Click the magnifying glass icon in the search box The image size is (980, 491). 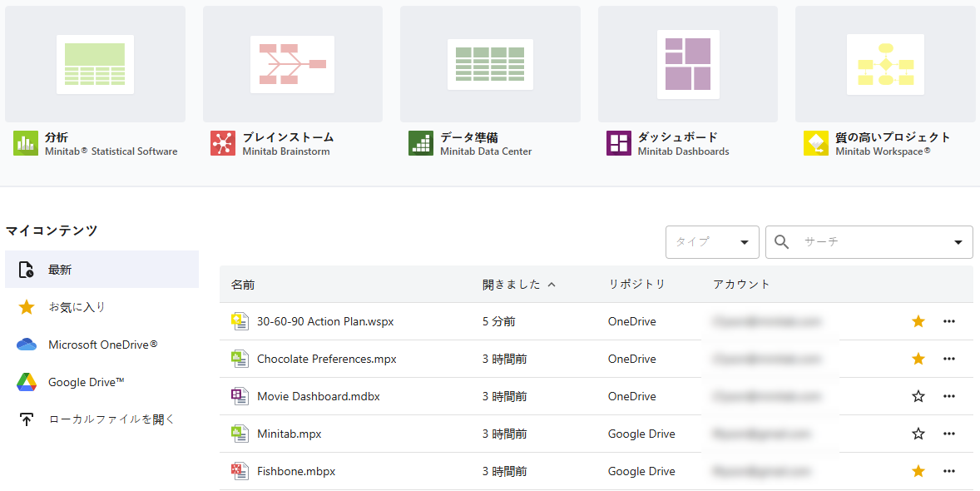[x=780, y=241]
